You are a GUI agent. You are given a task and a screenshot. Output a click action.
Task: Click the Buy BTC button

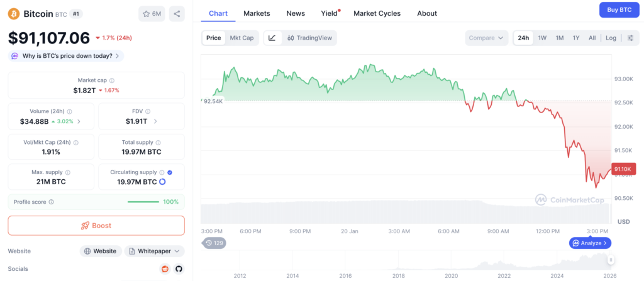619,9
